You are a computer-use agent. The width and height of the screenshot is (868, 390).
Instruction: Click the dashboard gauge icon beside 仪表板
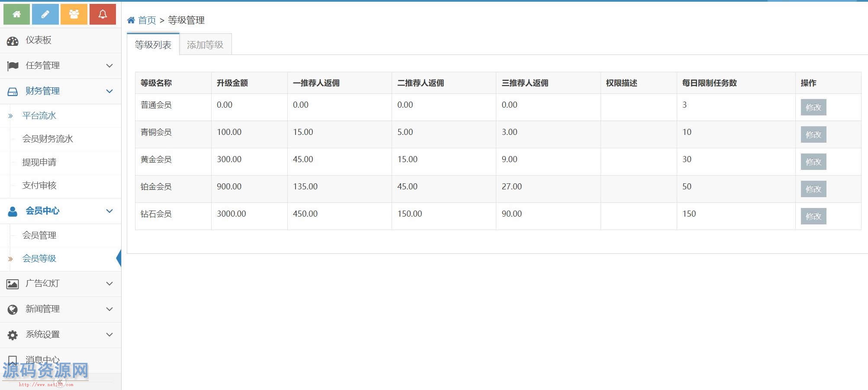[x=13, y=41]
